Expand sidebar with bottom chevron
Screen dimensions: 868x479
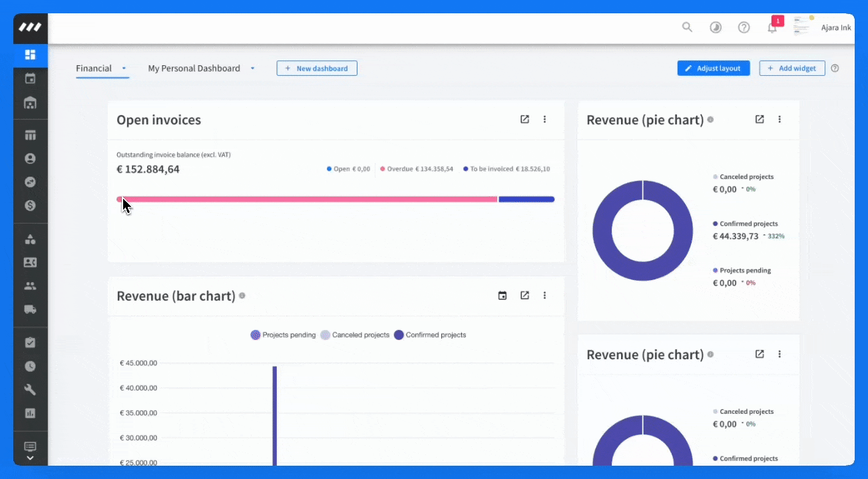pyautogui.click(x=30, y=458)
